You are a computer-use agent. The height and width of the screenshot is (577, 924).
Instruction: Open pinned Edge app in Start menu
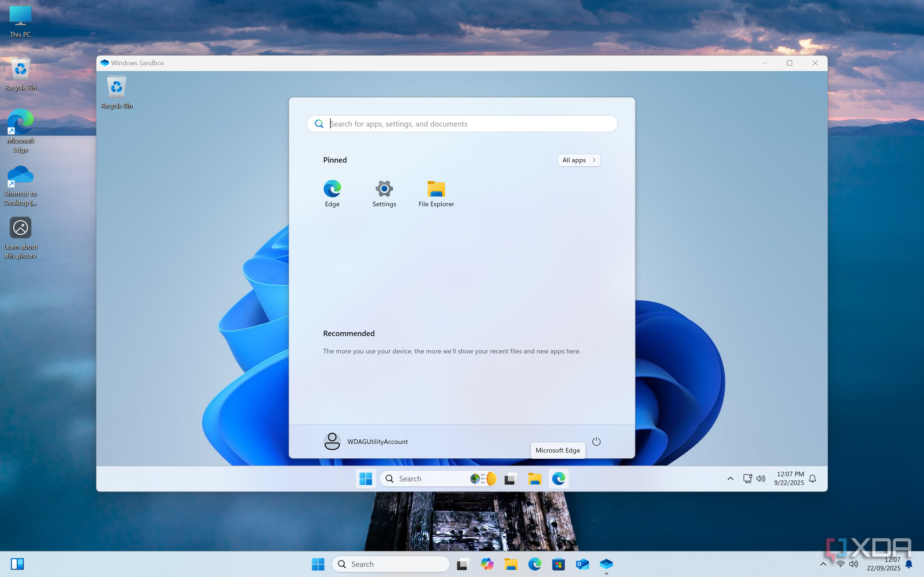click(332, 193)
